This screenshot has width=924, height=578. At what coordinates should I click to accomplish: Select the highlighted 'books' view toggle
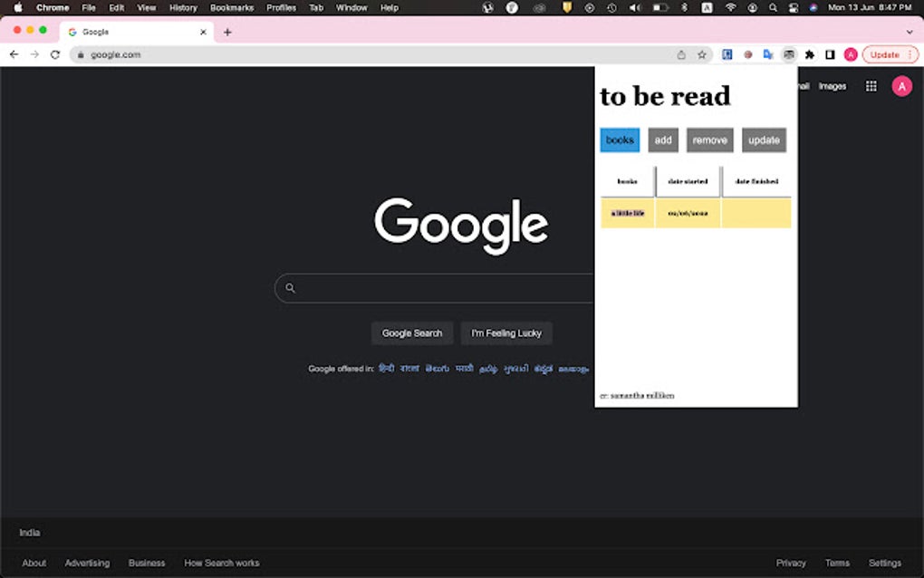619,140
